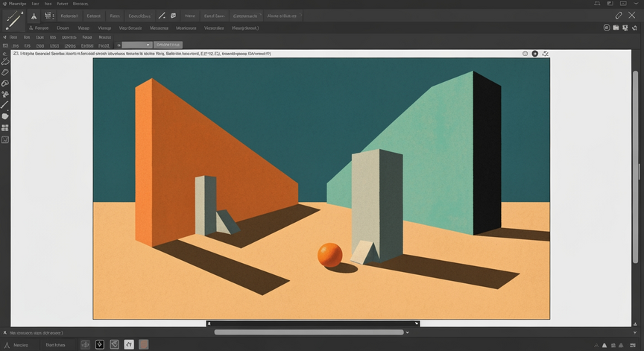Click the black slider bar under the canvas

click(313, 323)
